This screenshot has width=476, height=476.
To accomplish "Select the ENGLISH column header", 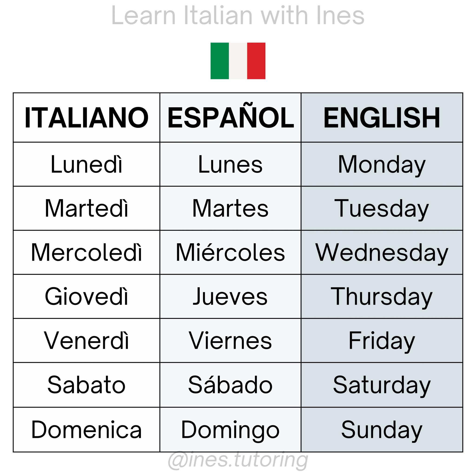I will [x=382, y=118].
